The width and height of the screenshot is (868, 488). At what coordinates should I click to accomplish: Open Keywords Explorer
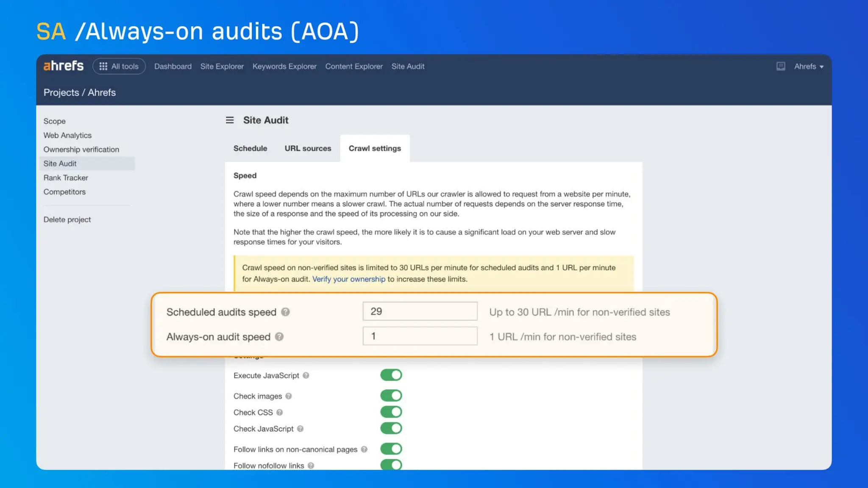click(x=284, y=67)
